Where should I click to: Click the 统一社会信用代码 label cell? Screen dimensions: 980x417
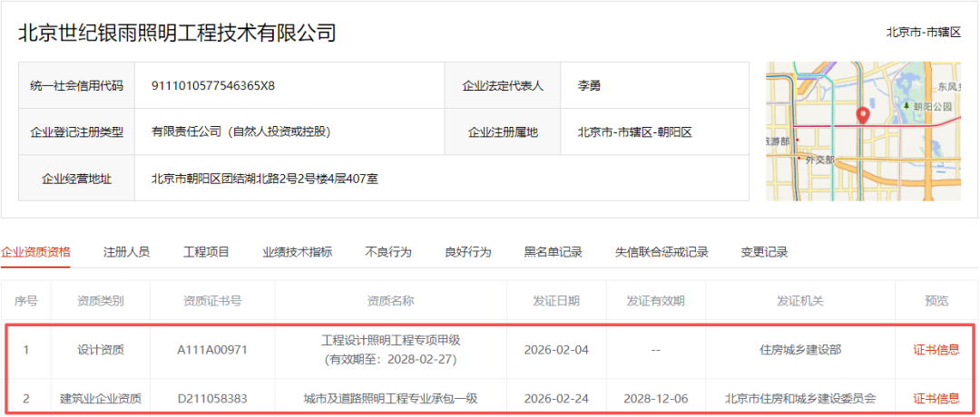click(77, 85)
